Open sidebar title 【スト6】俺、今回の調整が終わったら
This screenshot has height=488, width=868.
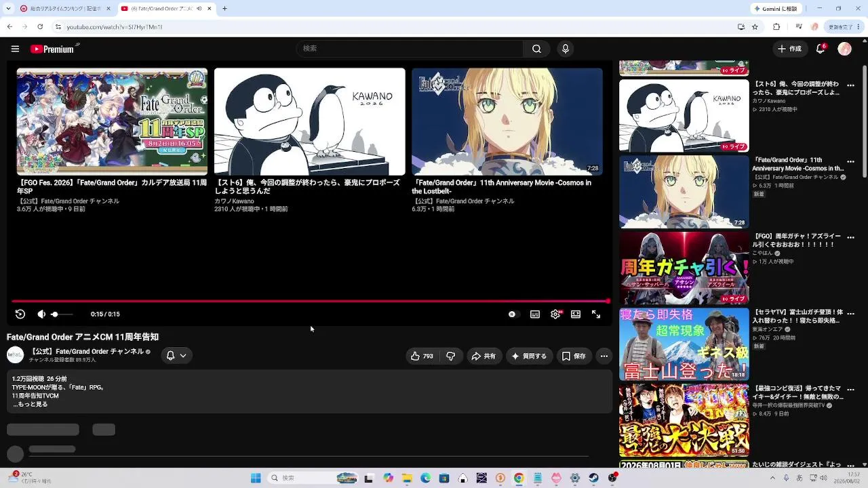[x=797, y=89]
